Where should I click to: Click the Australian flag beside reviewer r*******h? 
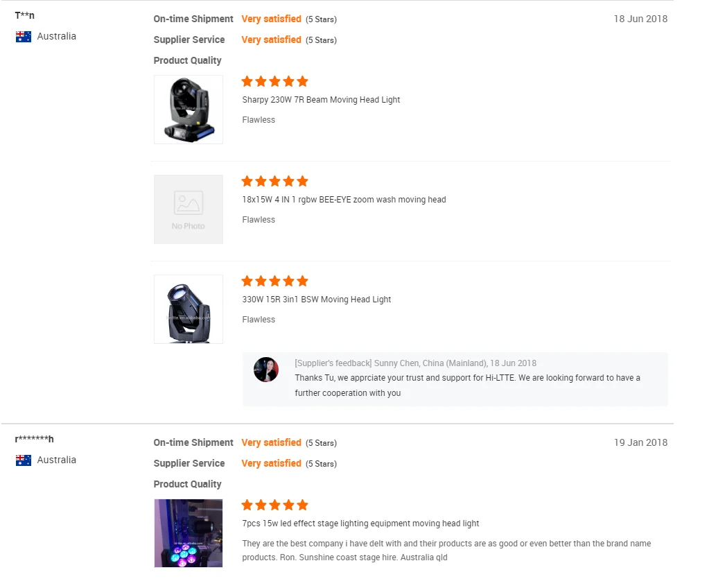coord(24,460)
